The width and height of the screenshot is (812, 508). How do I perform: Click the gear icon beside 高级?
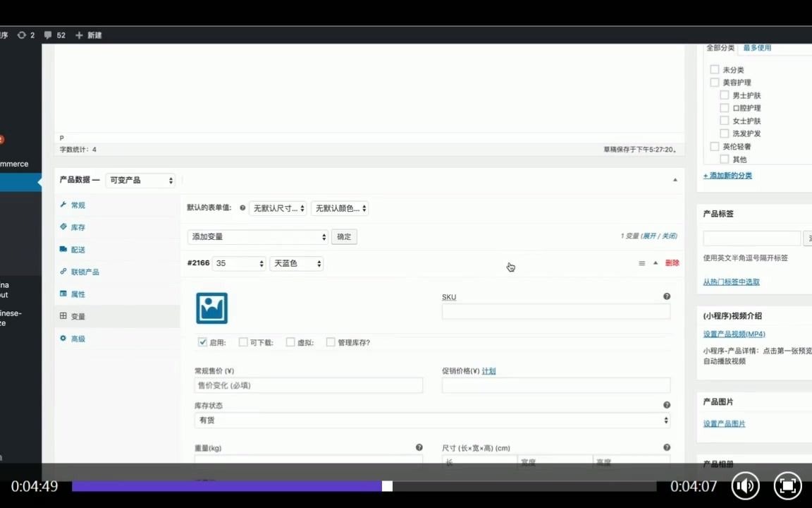click(x=63, y=338)
